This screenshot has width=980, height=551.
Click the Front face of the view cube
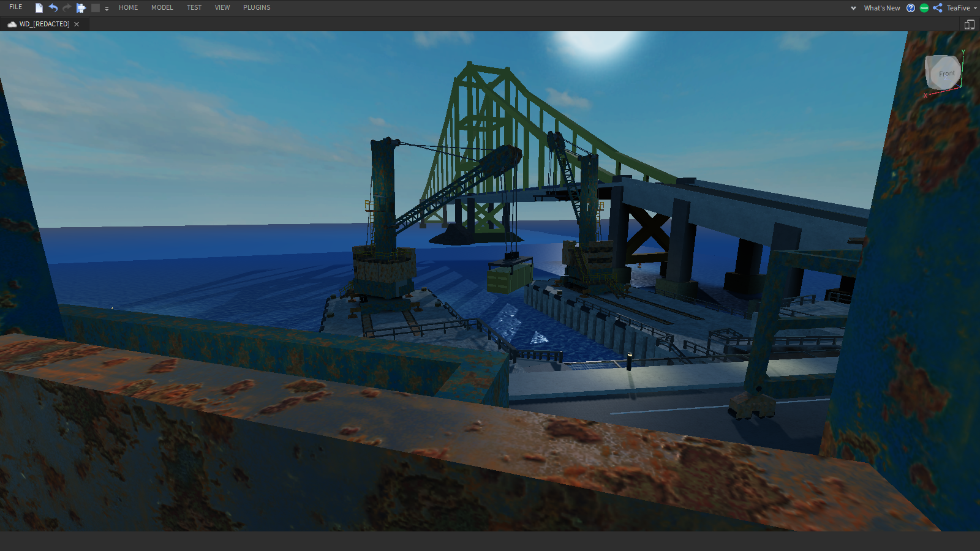[946, 73]
